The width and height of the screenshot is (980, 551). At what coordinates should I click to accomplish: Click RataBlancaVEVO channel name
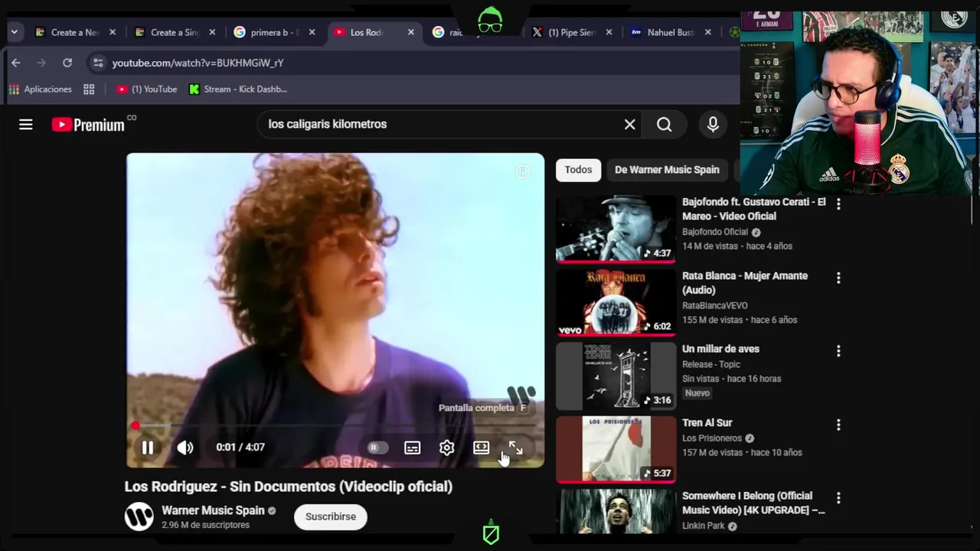(715, 305)
